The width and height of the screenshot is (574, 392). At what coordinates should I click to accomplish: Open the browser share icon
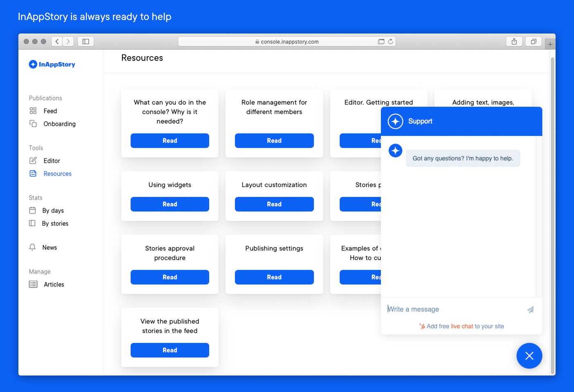point(514,41)
